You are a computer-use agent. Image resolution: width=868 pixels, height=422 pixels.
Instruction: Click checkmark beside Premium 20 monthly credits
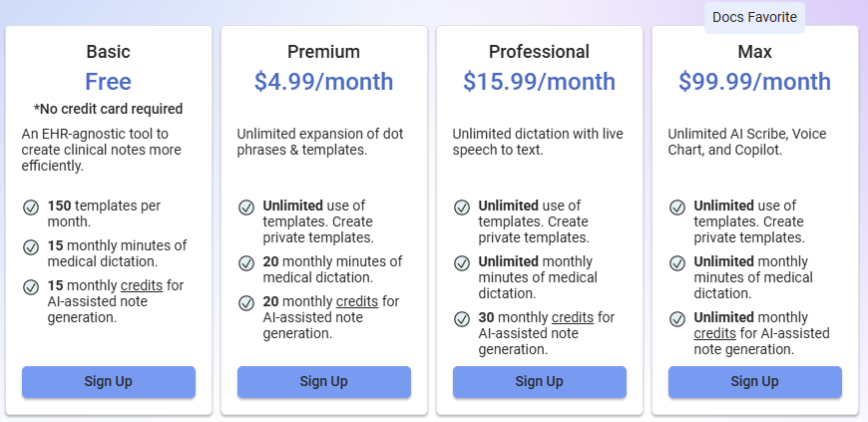pos(246,303)
